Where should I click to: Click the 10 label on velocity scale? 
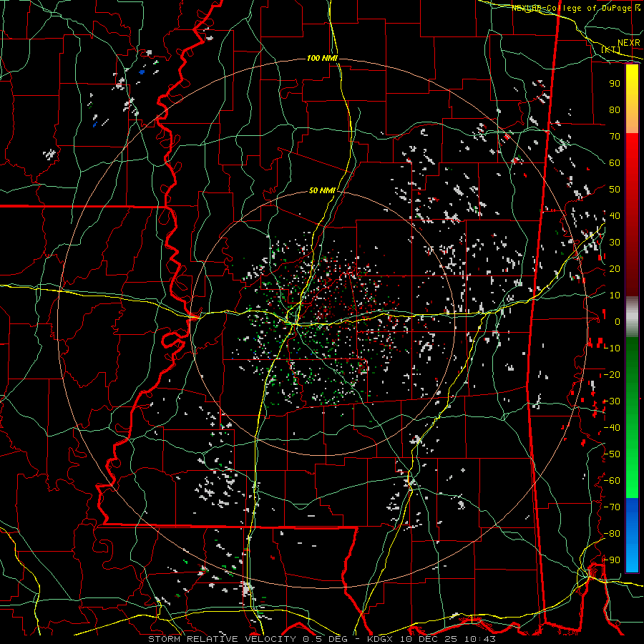(615, 296)
